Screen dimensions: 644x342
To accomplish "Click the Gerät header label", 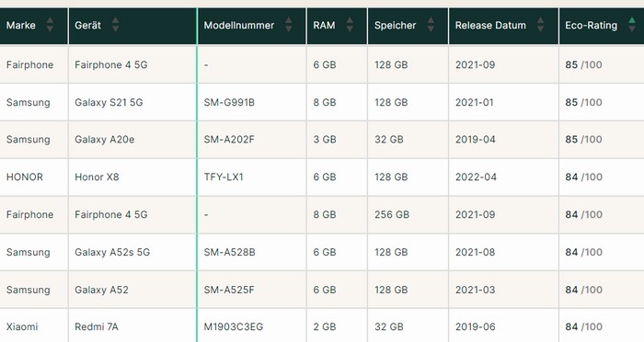I will click(88, 25).
